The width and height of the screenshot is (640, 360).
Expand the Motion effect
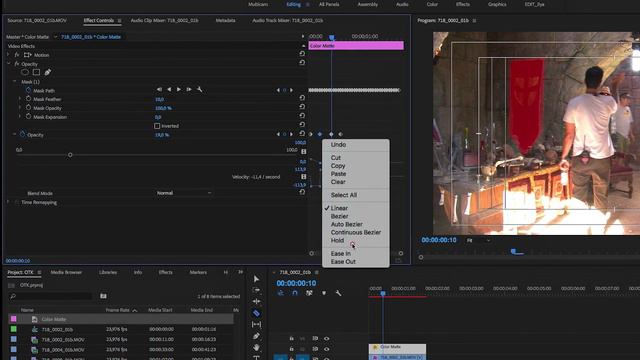tap(8, 54)
